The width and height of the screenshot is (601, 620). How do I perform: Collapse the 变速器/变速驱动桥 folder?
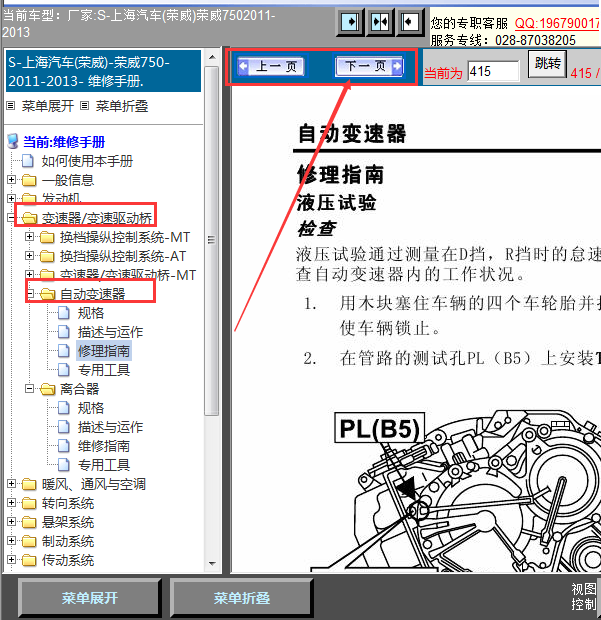[11, 217]
